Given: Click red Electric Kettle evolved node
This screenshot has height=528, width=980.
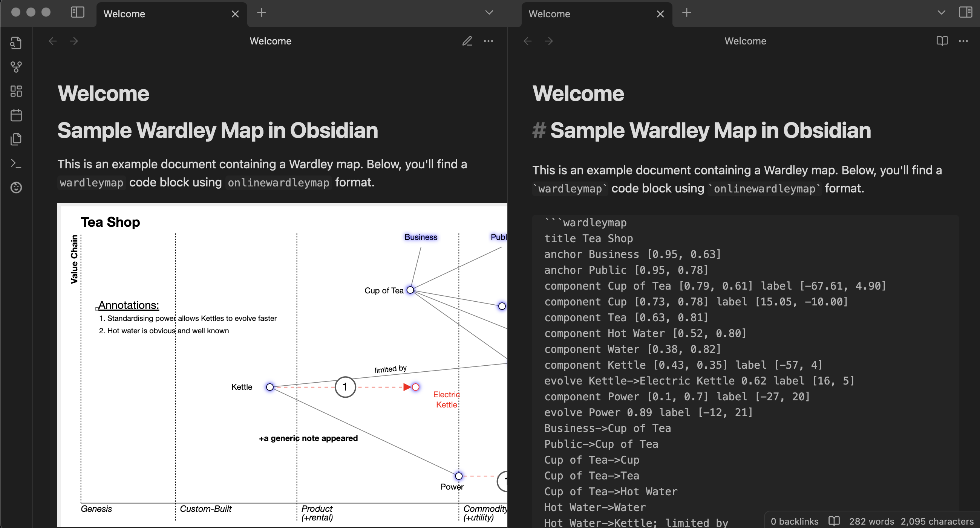Looking at the screenshot, I should pos(416,387).
